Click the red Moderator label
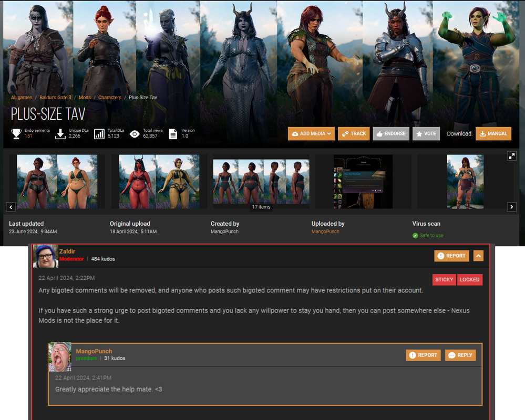Image resolution: width=525 pixels, height=420 pixels. (x=71, y=259)
